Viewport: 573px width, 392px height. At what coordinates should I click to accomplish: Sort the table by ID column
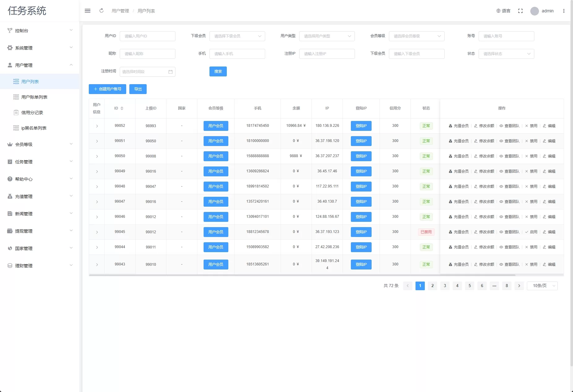pyautogui.click(x=122, y=108)
